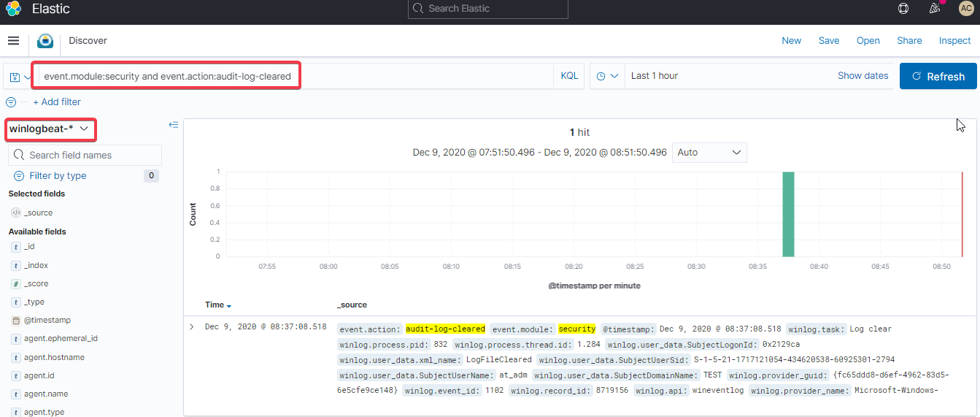Open the Filter by type option
Screen dimensions: 980x417
pos(58,176)
